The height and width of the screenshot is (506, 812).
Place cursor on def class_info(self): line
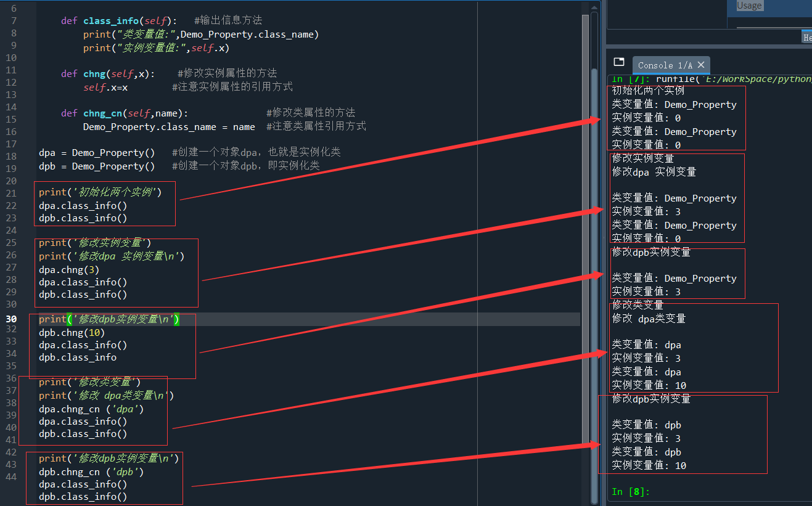pyautogui.click(x=119, y=20)
